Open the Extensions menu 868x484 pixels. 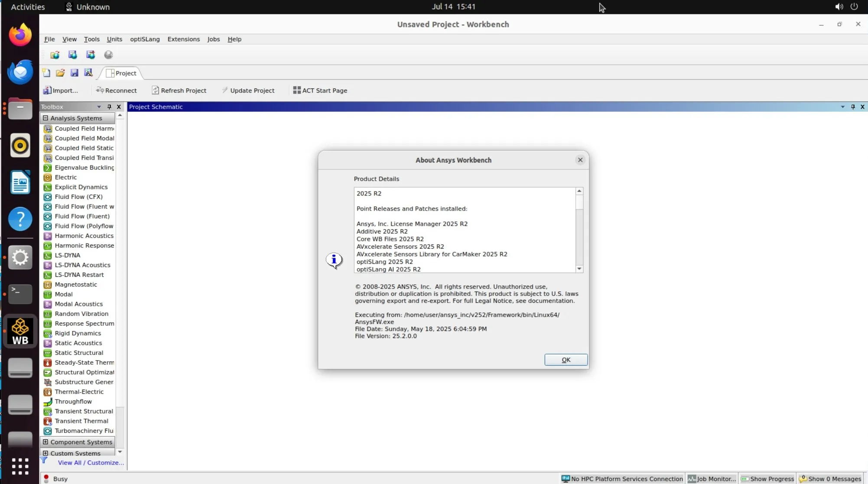coord(184,39)
